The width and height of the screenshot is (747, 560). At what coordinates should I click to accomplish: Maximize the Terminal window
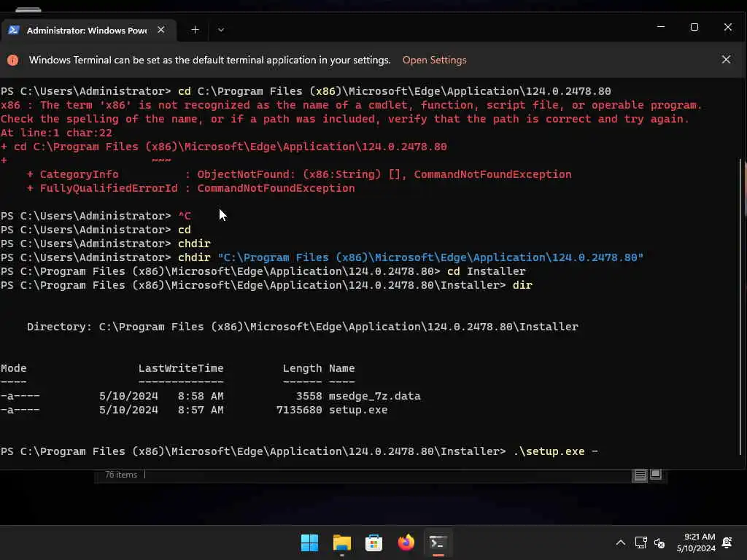pyautogui.click(x=694, y=27)
